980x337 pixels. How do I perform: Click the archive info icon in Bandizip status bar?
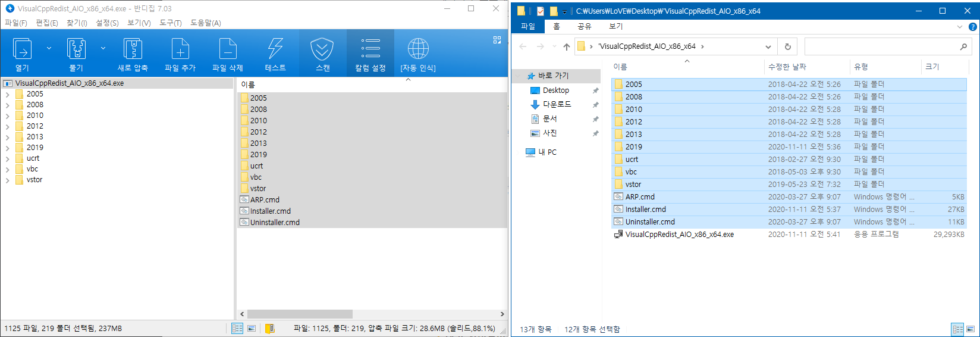tap(269, 328)
